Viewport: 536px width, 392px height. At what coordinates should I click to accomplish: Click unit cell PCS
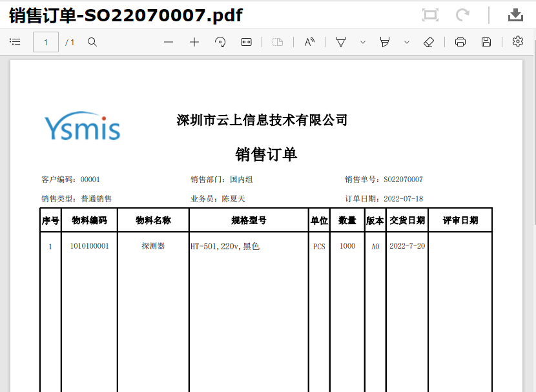[x=319, y=247]
